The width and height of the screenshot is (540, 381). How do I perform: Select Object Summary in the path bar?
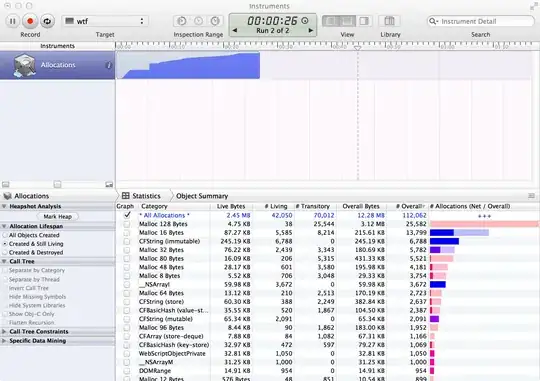coord(202,196)
